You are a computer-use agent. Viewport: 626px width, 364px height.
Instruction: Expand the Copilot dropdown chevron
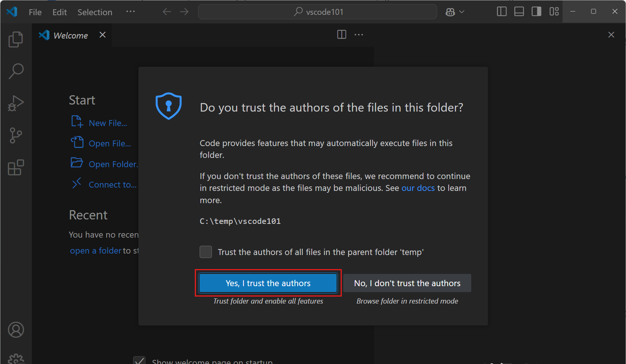click(462, 12)
